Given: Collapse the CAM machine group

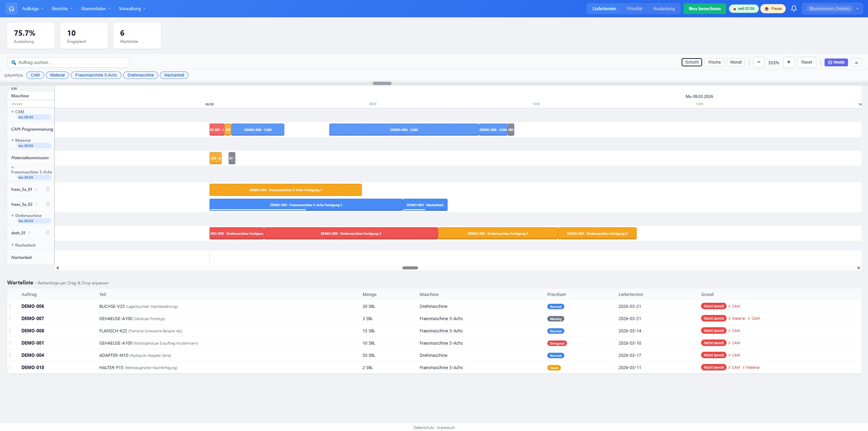Looking at the screenshot, I should (x=13, y=112).
